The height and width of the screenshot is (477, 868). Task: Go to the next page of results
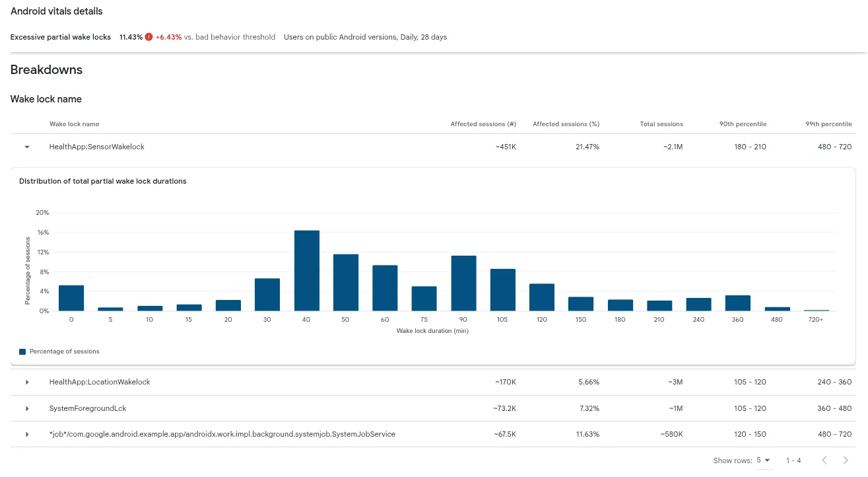[846, 460]
